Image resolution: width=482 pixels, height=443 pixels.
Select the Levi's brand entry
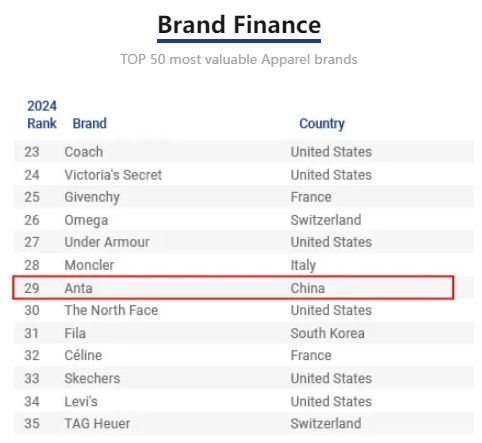(81, 401)
